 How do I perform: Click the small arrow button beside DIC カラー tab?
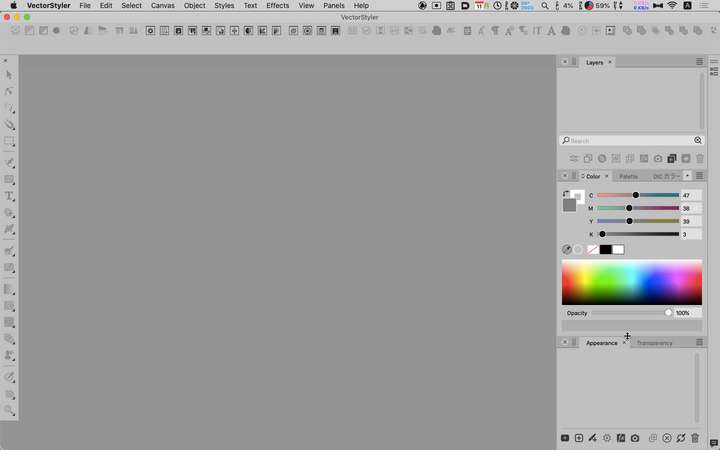point(687,176)
